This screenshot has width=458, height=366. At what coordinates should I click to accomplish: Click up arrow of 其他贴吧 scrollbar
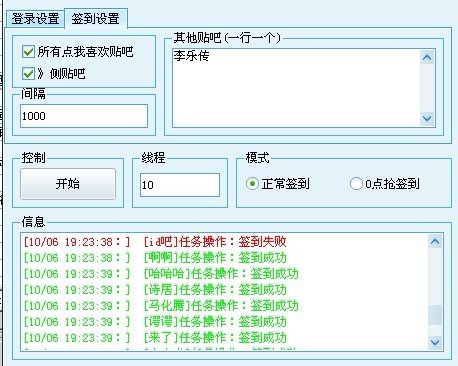point(427,57)
